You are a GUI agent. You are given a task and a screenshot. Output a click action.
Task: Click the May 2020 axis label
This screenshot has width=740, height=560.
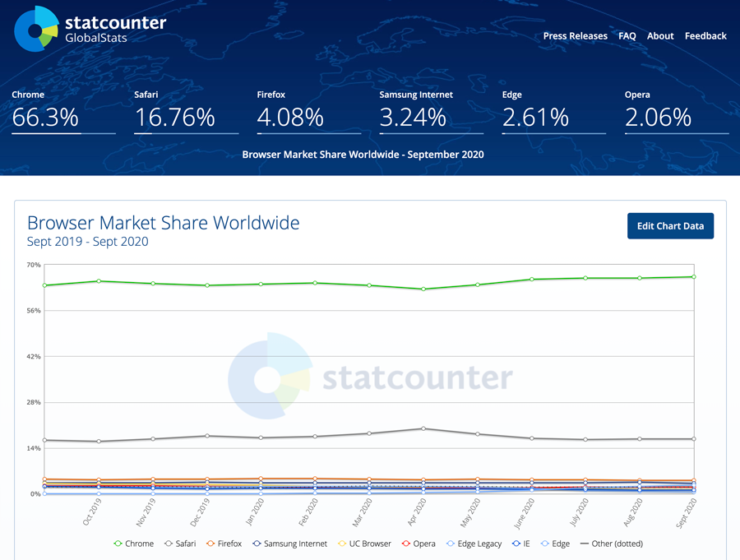[x=470, y=513]
